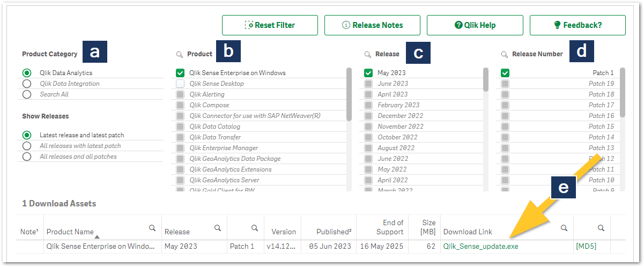Check the December 2022 release
This screenshot has width=644, height=267.
[x=368, y=116]
